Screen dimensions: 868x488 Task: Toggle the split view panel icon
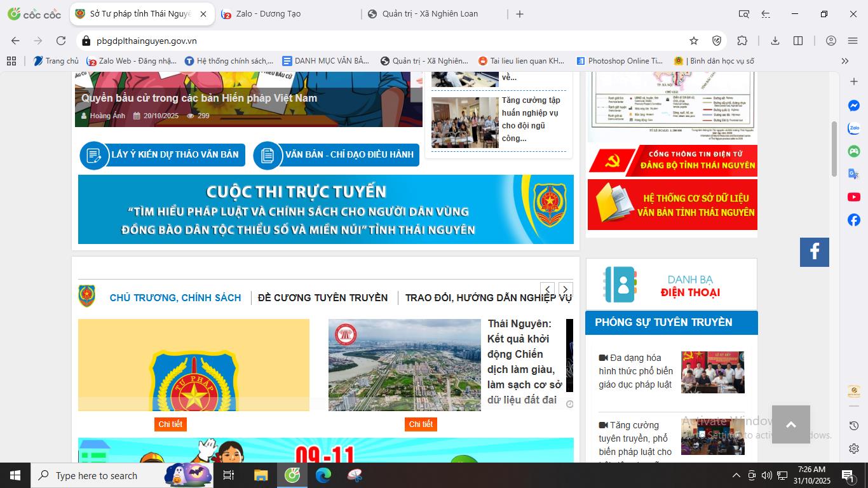[798, 41]
